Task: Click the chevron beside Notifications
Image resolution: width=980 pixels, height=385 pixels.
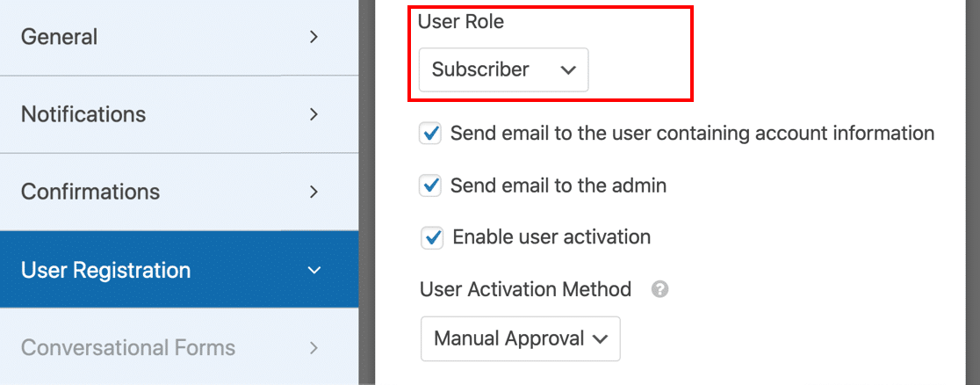Action: pos(314,114)
